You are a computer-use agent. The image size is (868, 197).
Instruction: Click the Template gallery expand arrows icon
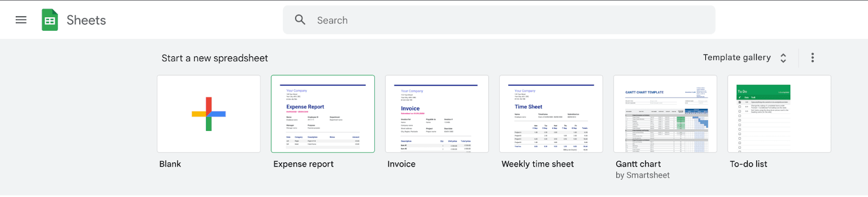783,58
